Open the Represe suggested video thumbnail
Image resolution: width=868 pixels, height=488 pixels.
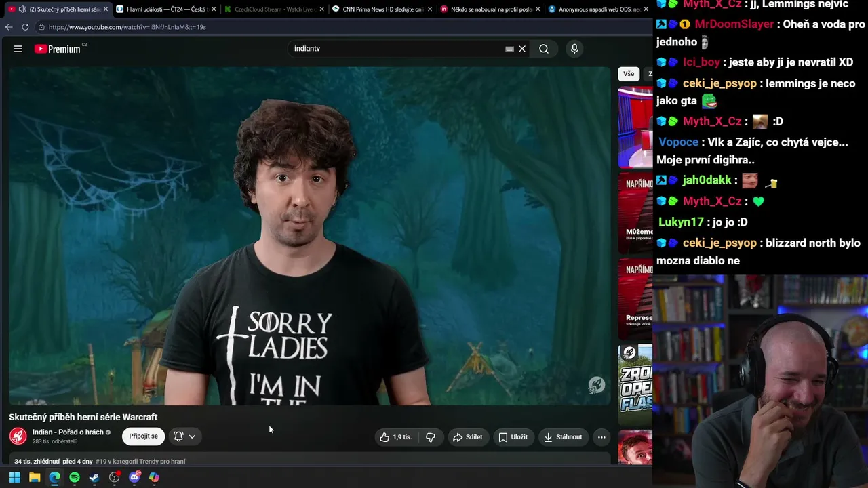coord(635,299)
